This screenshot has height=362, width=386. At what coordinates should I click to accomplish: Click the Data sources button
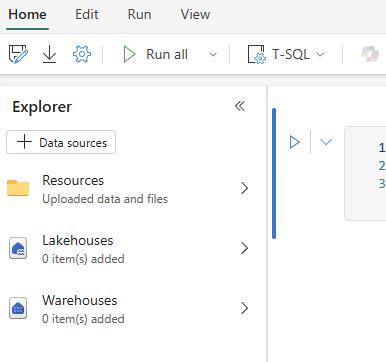[61, 142]
